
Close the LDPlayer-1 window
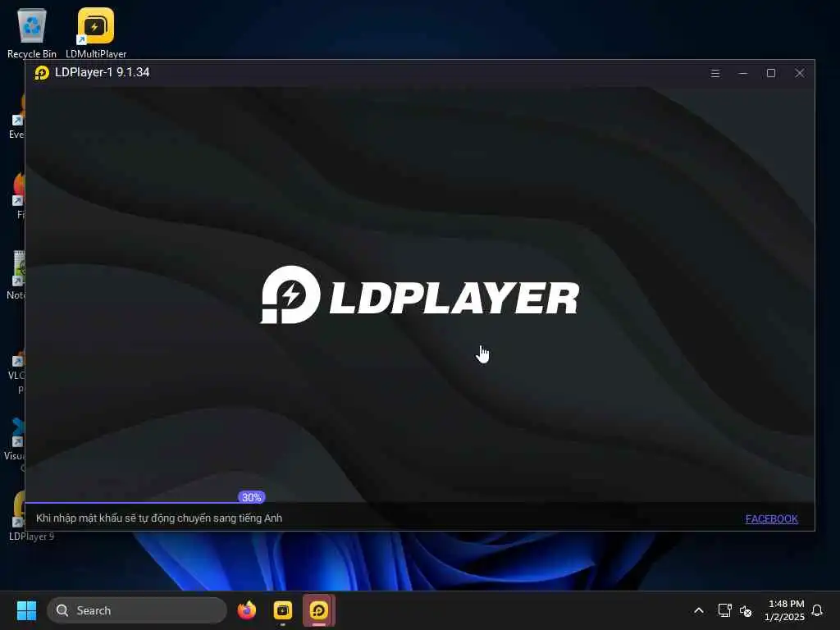[x=799, y=73]
